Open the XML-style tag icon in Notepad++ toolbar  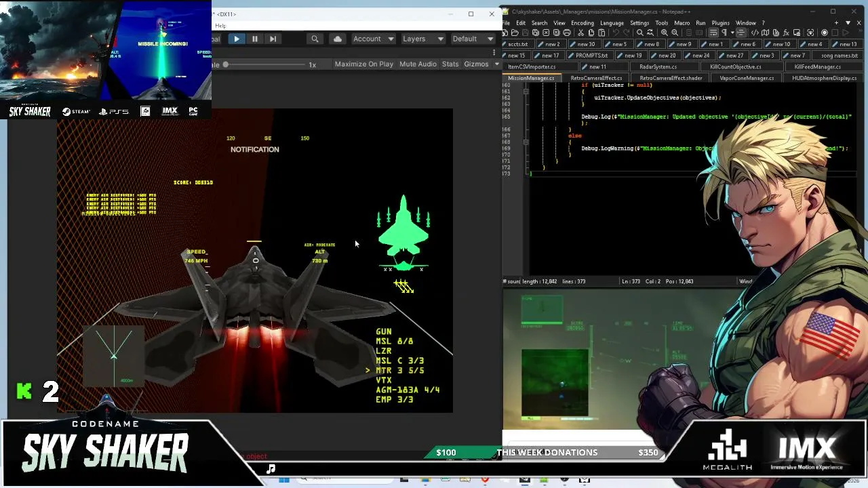click(x=755, y=33)
